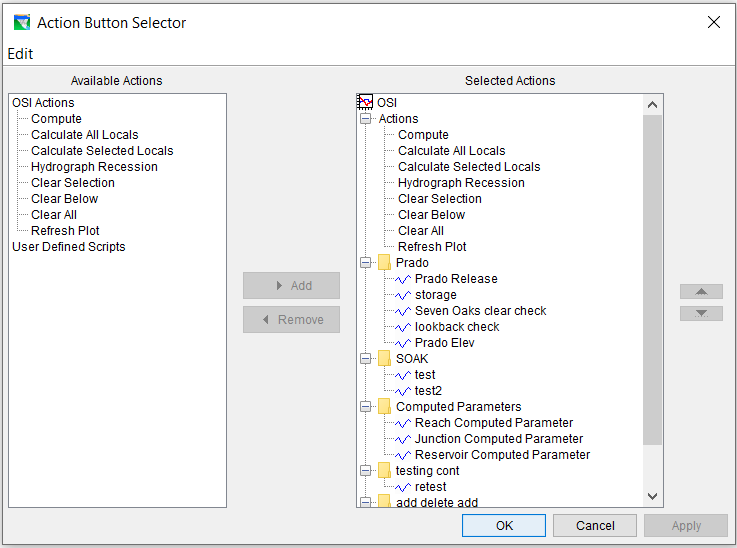Open the Edit menu

coord(20,54)
